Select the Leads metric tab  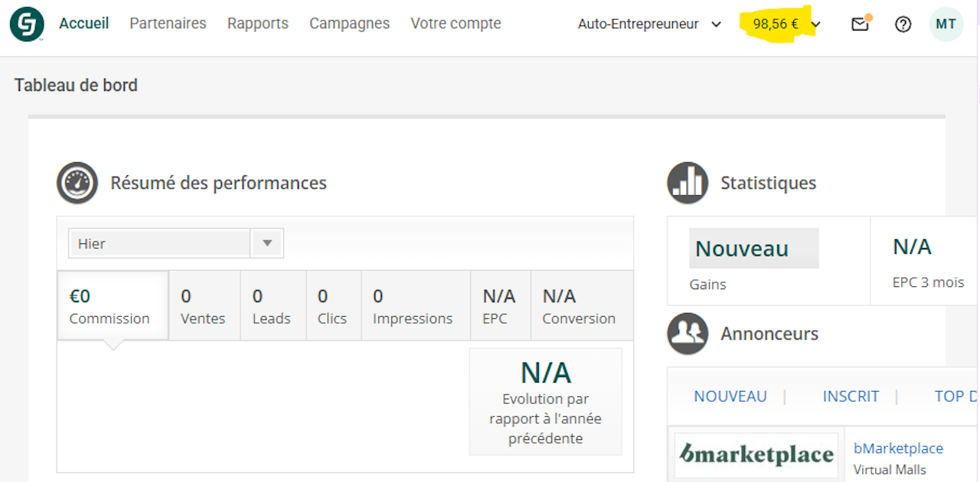273,306
